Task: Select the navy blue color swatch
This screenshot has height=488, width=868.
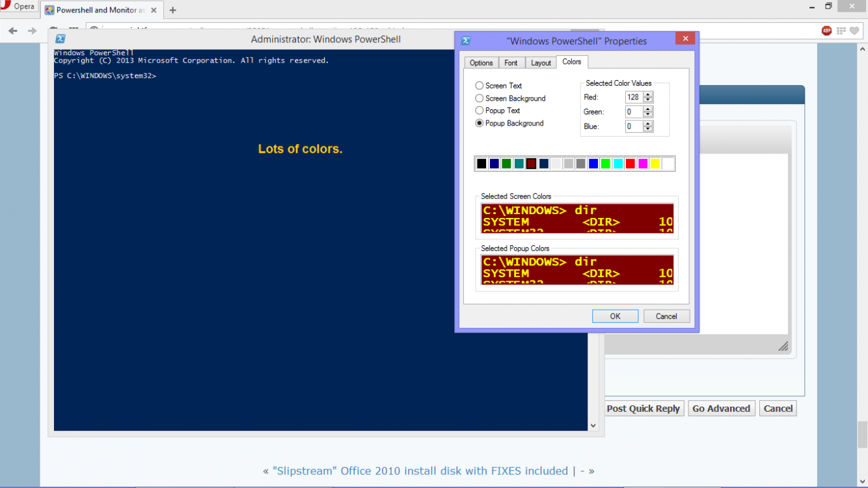Action: 494,164
